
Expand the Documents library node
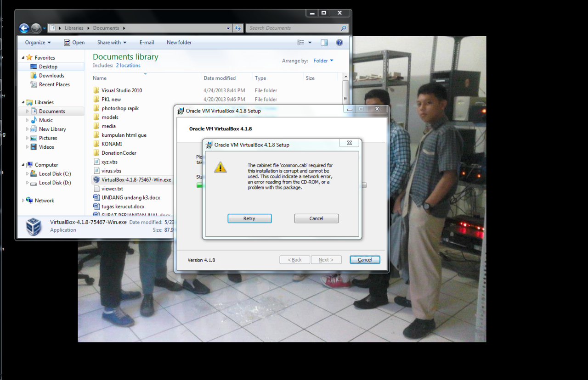28,111
